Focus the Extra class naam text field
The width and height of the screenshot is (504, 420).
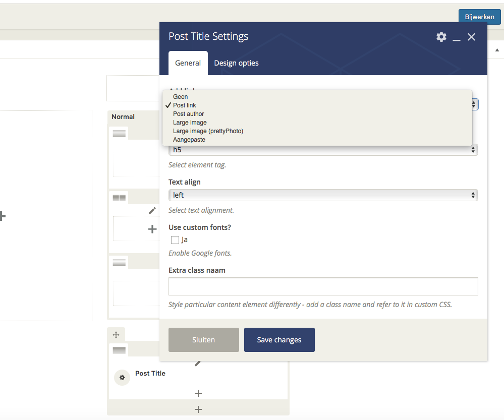(x=323, y=286)
